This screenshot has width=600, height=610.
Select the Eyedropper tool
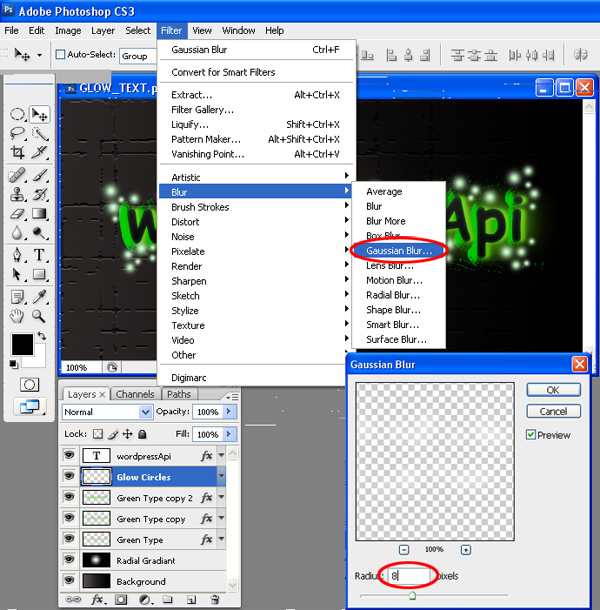(x=39, y=297)
